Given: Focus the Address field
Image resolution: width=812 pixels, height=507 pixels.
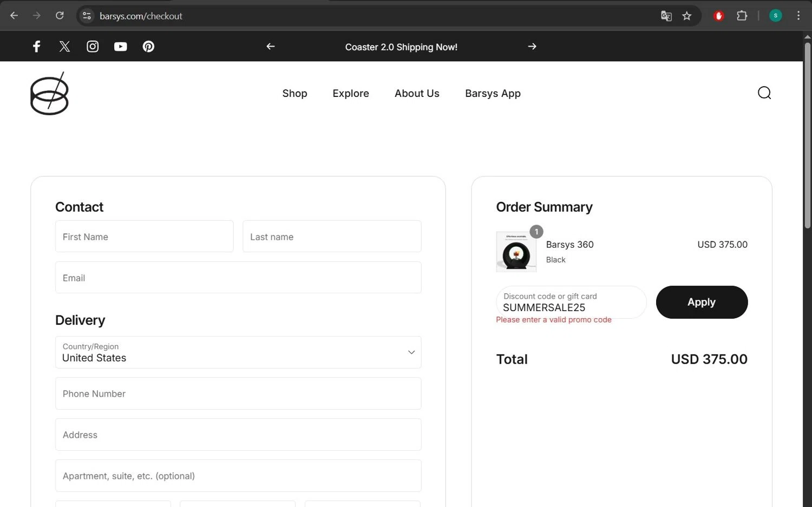Looking at the screenshot, I should coord(238,434).
